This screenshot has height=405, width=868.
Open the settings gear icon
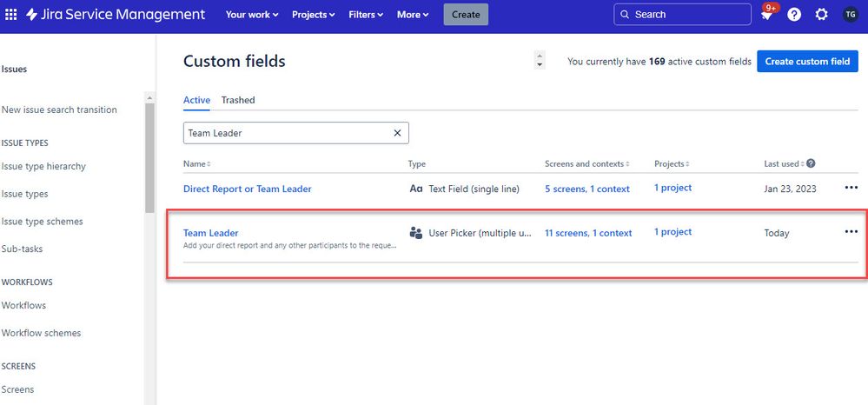pyautogui.click(x=822, y=15)
